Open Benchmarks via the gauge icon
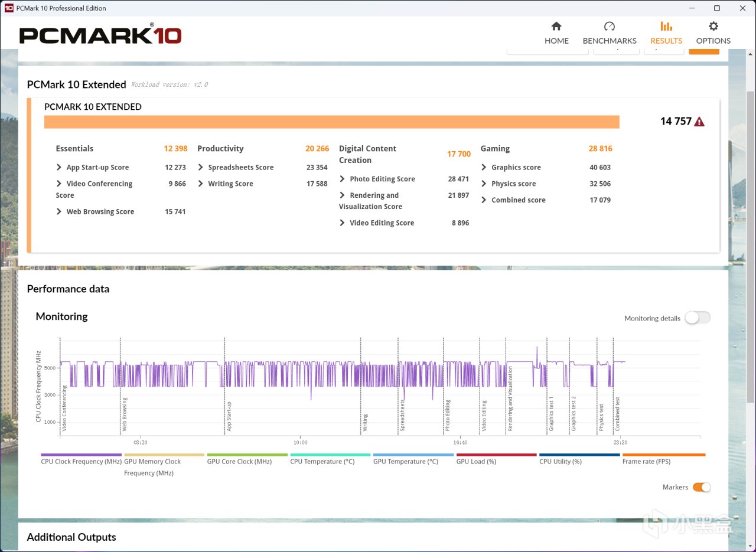This screenshot has width=756, height=552. [610, 27]
